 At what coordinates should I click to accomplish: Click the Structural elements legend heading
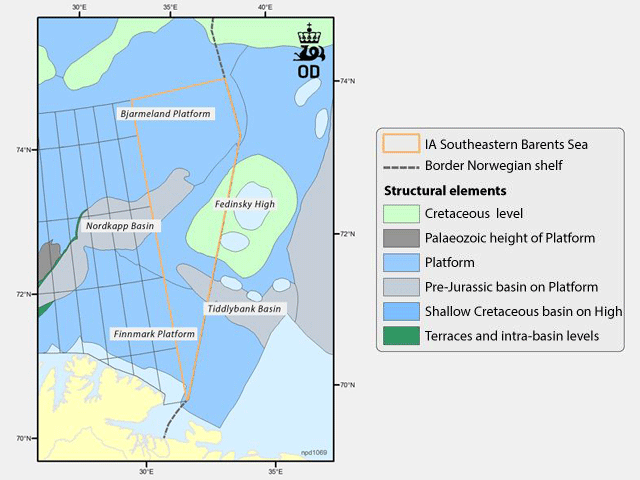(x=445, y=190)
